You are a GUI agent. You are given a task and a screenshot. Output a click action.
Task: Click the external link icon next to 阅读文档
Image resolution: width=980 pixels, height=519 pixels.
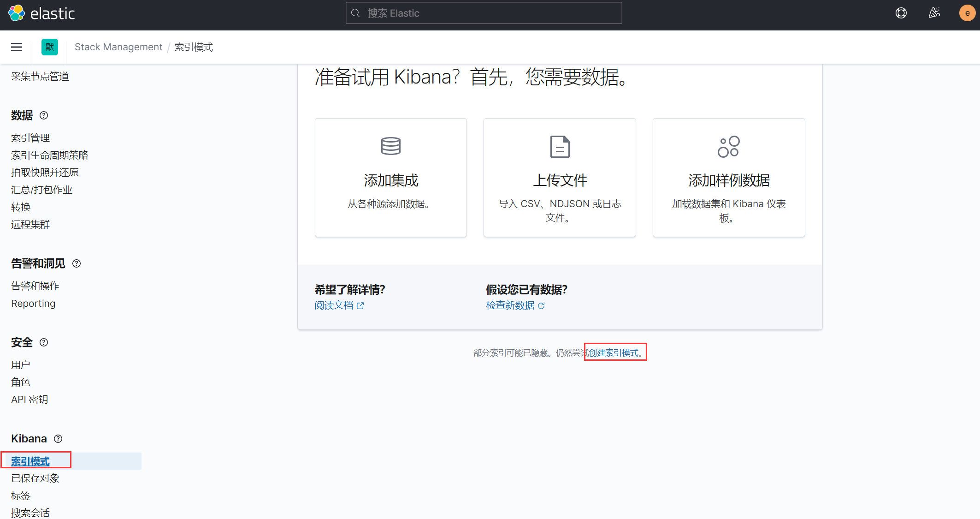click(360, 305)
